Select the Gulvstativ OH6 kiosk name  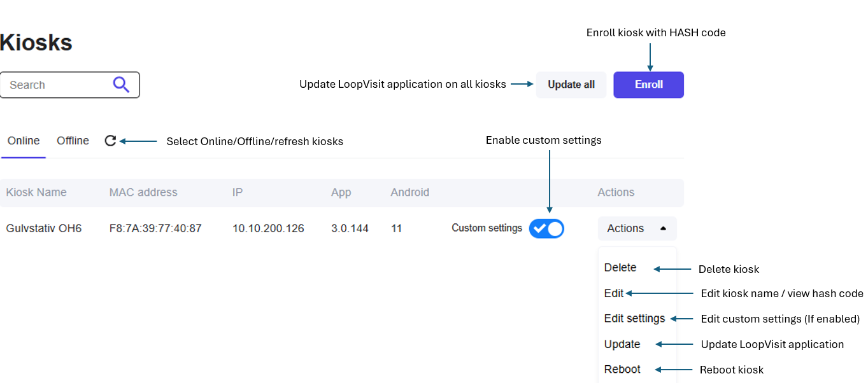[x=44, y=228]
